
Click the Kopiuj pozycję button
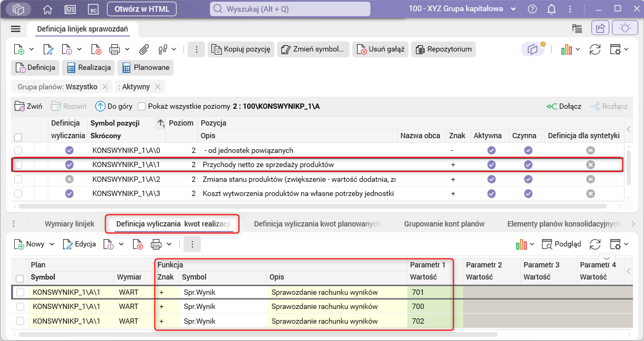coord(241,49)
